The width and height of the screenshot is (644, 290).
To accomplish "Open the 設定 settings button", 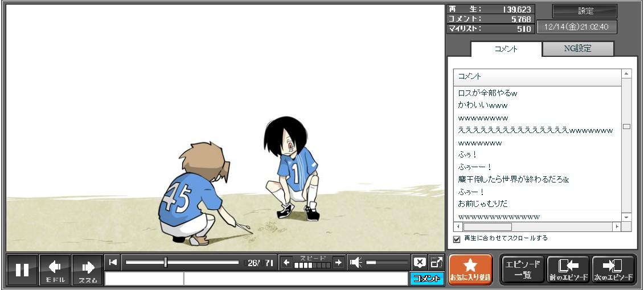I will pyautogui.click(x=585, y=11).
